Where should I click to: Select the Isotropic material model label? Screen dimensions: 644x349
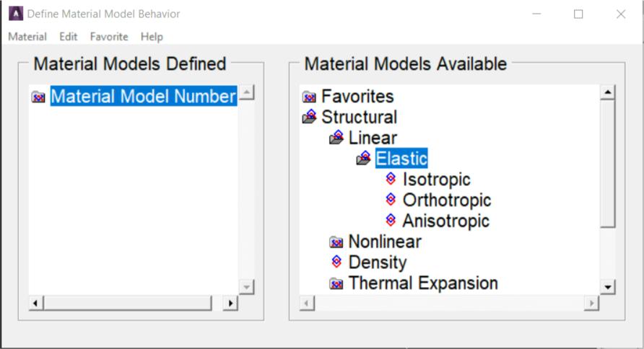pos(436,180)
